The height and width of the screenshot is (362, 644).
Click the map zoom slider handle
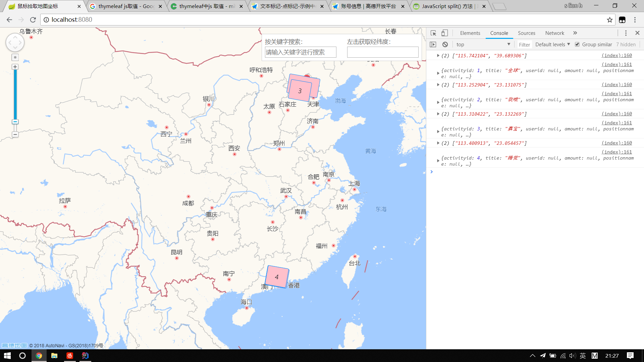tap(15, 122)
